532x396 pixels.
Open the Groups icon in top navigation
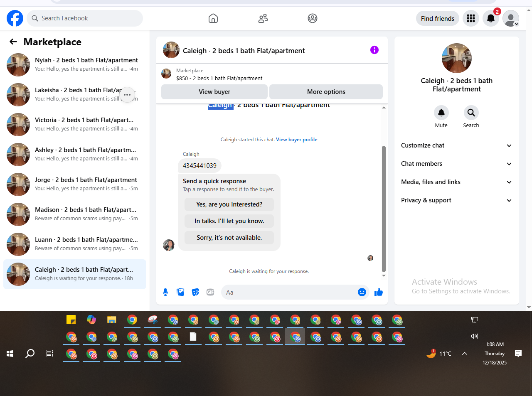tap(313, 18)
